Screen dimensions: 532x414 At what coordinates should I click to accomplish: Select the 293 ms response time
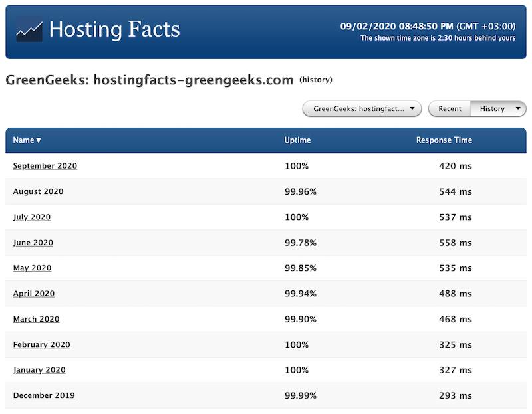click(x=456, y=395)
